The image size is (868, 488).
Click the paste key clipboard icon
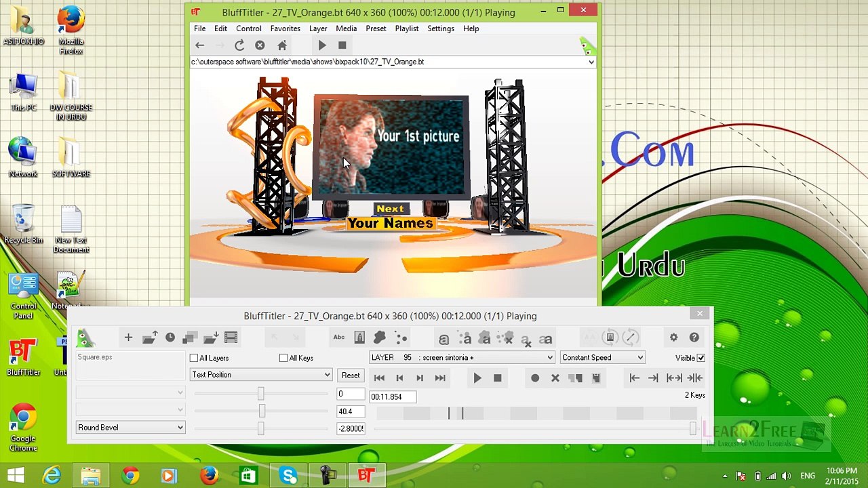coord(596,378)
